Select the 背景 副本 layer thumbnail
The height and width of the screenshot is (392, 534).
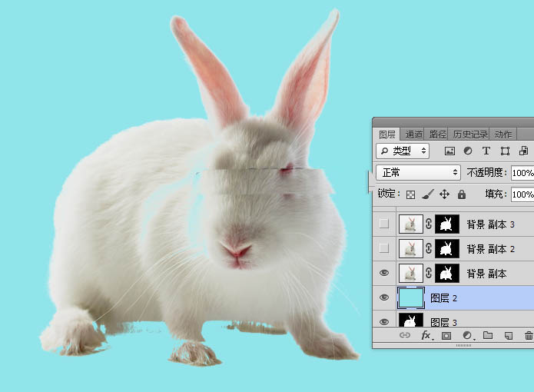pyautogui.click(x=411, y=273)
